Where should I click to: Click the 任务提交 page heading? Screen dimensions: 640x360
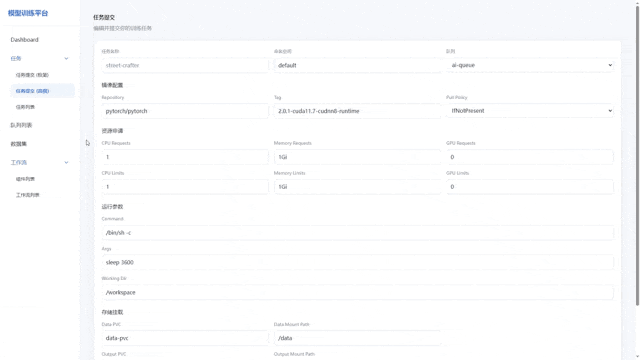coord(104,18)
